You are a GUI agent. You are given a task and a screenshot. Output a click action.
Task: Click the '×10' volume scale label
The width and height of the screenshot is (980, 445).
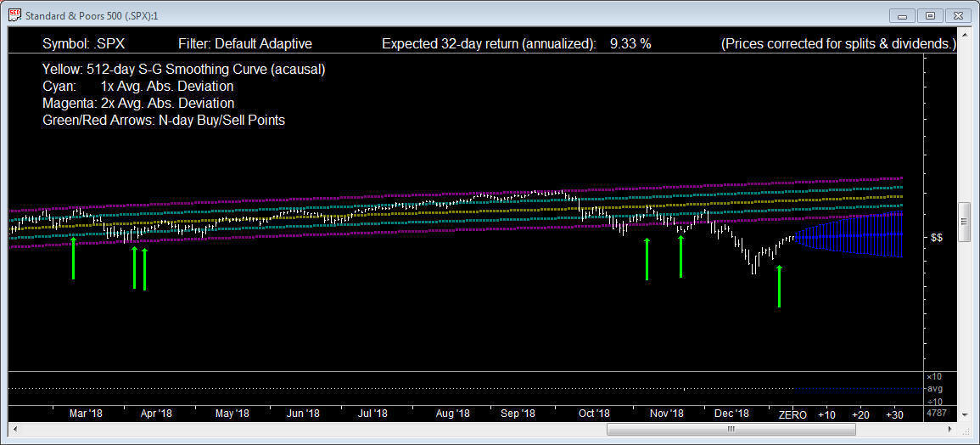pos(936,377)
